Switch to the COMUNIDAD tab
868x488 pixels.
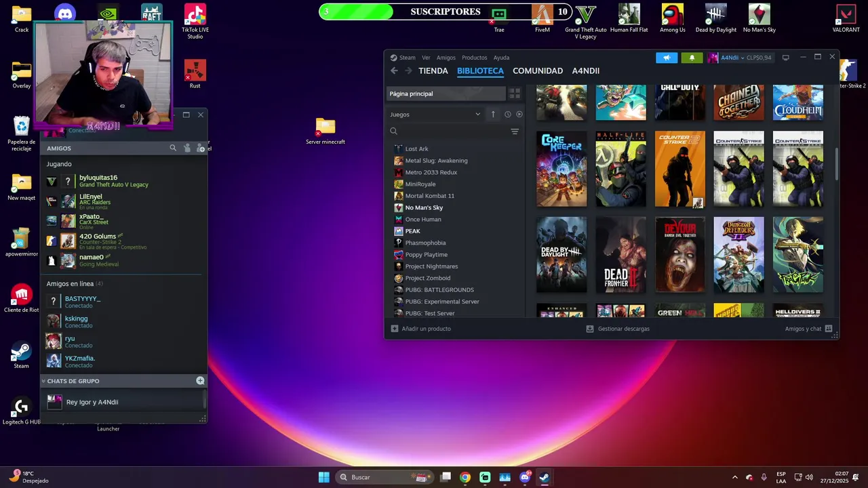pos(538,70)
